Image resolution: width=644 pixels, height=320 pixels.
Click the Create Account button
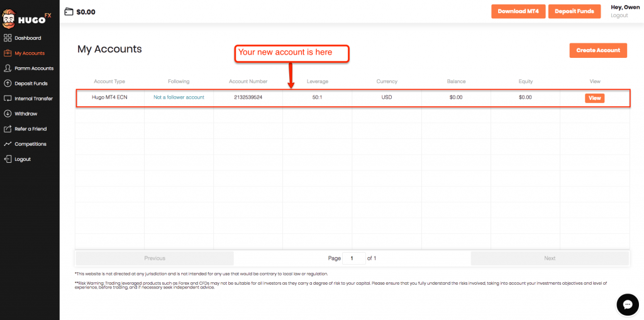click(x=598, y=50)
